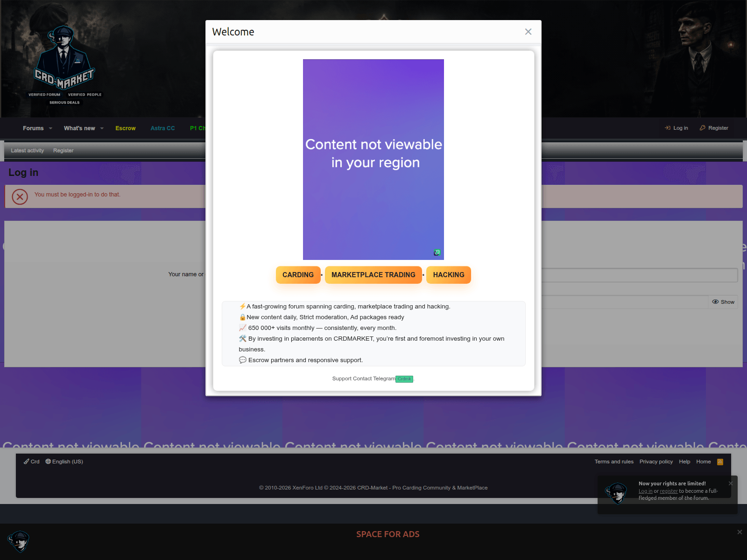The height and width of the screenshot is (560, 747).
Task: Click the Register link in the header
Action: click(x=714, y=128)
